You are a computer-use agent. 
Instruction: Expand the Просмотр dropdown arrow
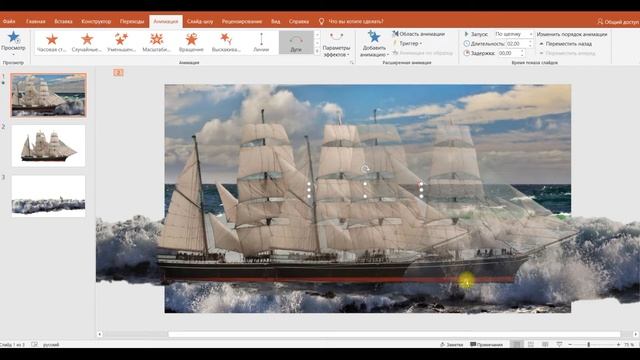pos(13,54)
